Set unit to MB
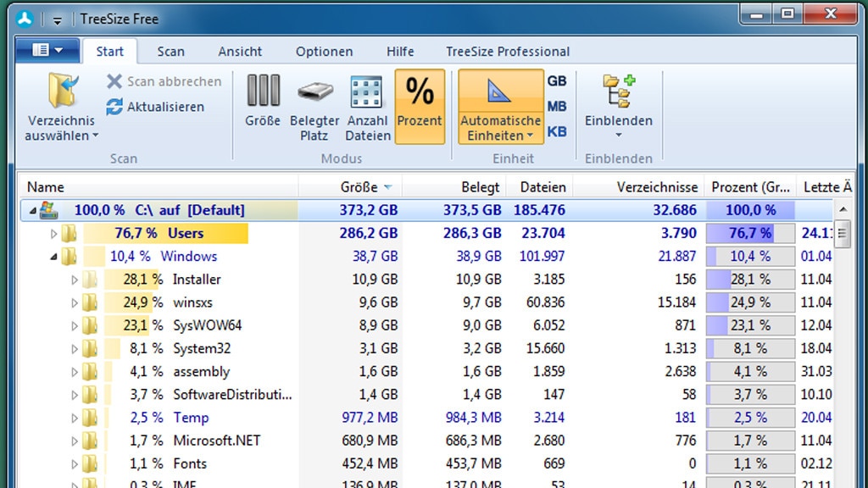868x488 pixels. coord(556,106)
